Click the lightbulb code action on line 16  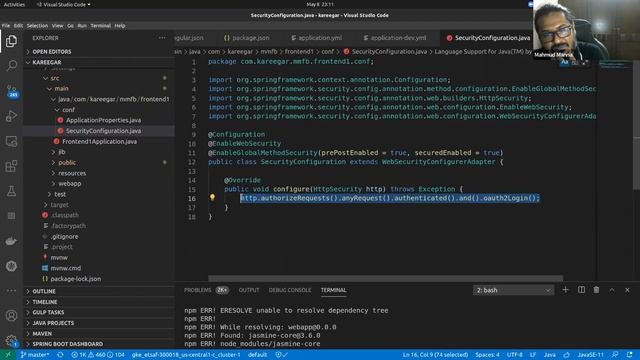point(212,198)
